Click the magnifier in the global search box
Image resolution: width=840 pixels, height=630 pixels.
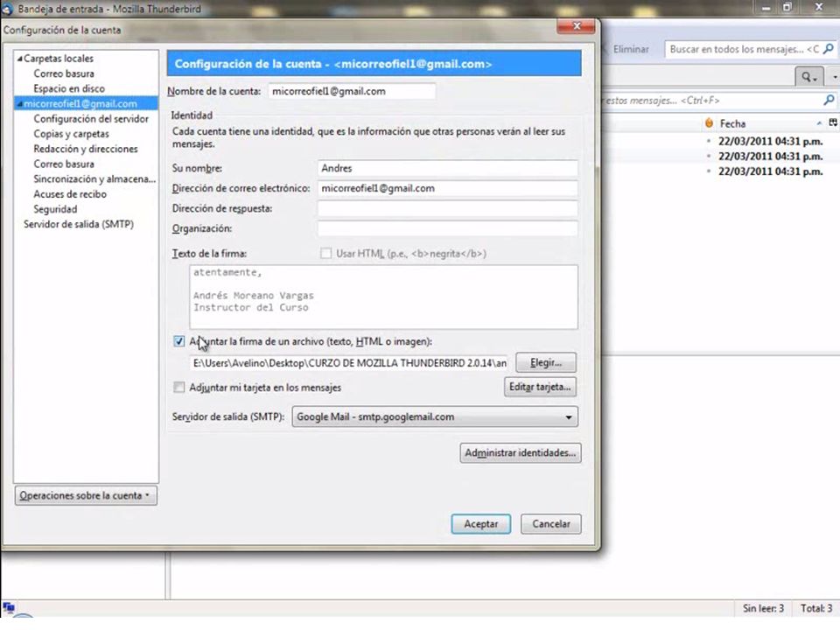(x=828, y=49)
